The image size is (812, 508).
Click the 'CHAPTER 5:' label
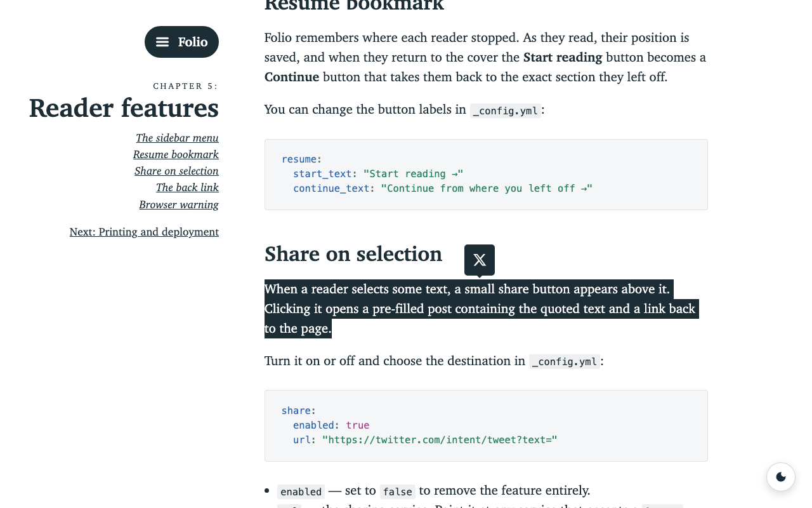click(x=185, y=86)
